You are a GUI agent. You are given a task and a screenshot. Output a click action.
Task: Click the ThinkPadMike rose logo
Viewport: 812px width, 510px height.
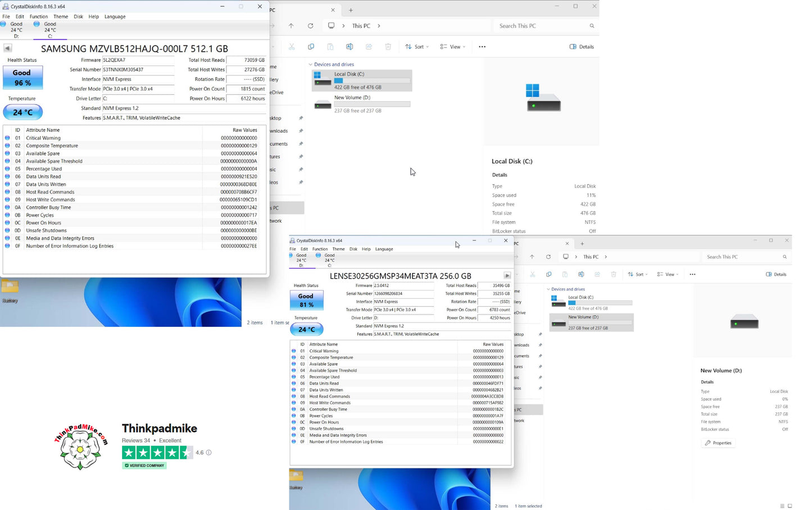pos(81,447)
